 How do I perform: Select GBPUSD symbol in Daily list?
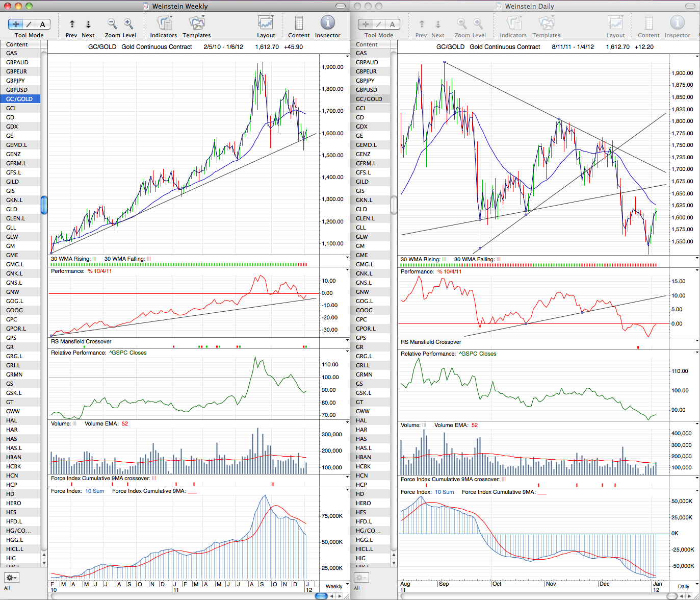click(370, 90)
